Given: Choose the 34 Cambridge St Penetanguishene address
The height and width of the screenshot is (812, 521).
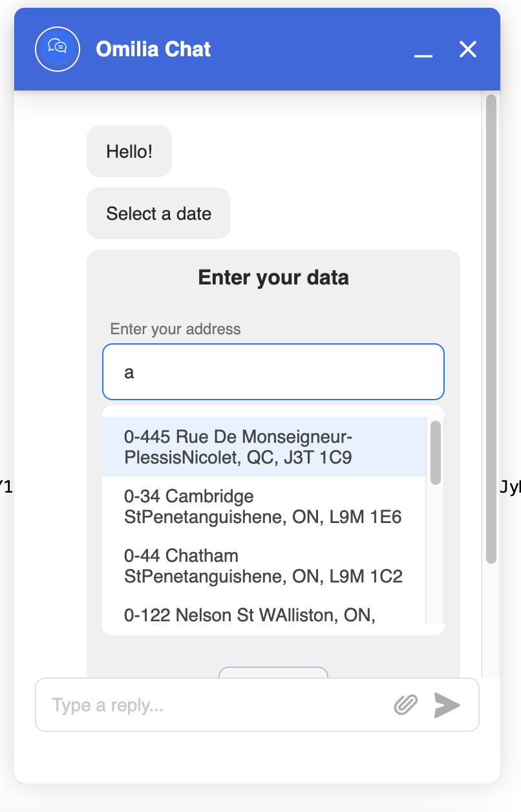Looking at the screenshot, I should (x=263, y=507).
